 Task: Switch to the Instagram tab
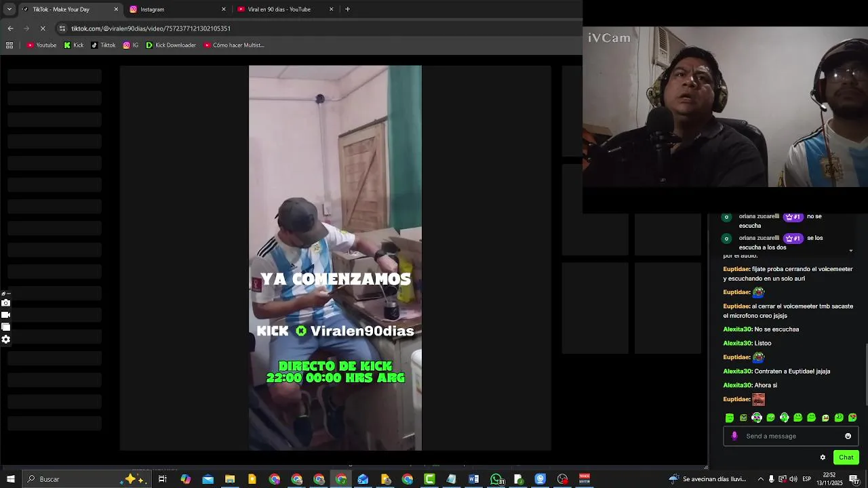pyautogui.click(x=176, y=9)
